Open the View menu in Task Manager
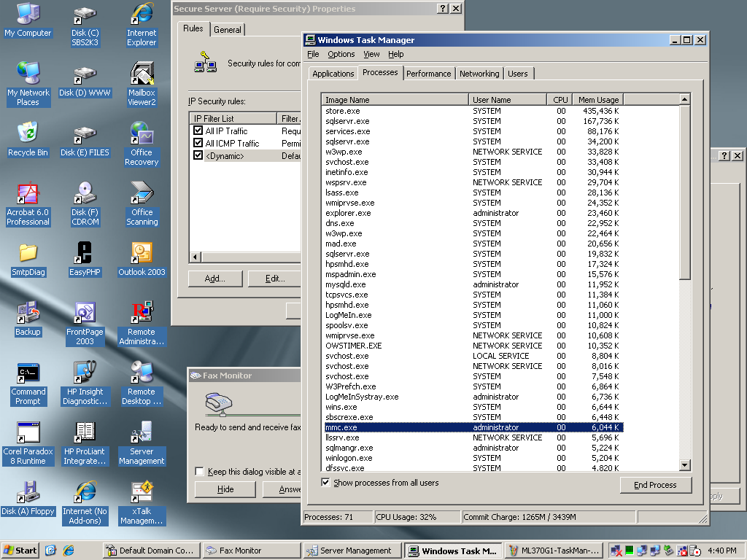 pyautogui.click(x=371, y=54)
